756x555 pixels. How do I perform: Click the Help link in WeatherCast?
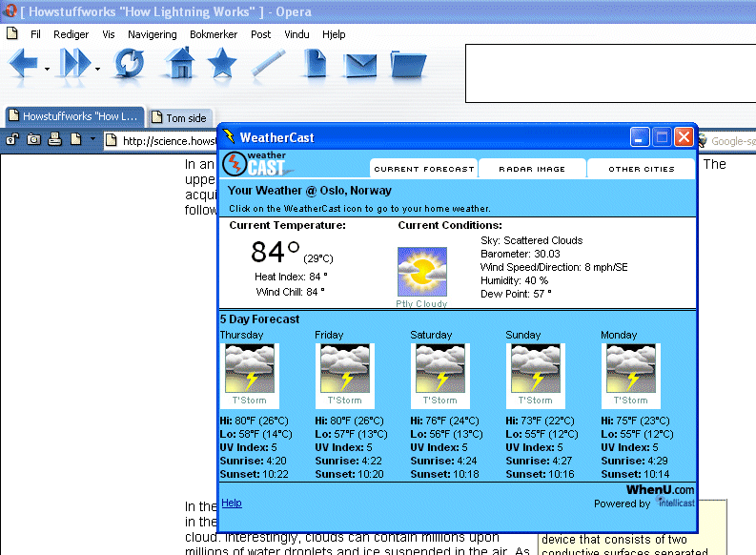pos(232,503)
